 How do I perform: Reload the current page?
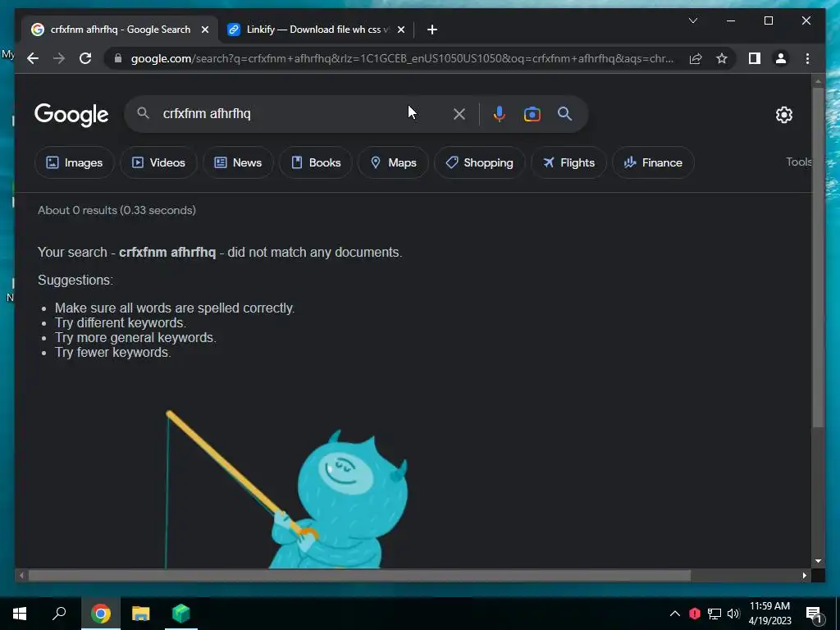pos(85,58)
